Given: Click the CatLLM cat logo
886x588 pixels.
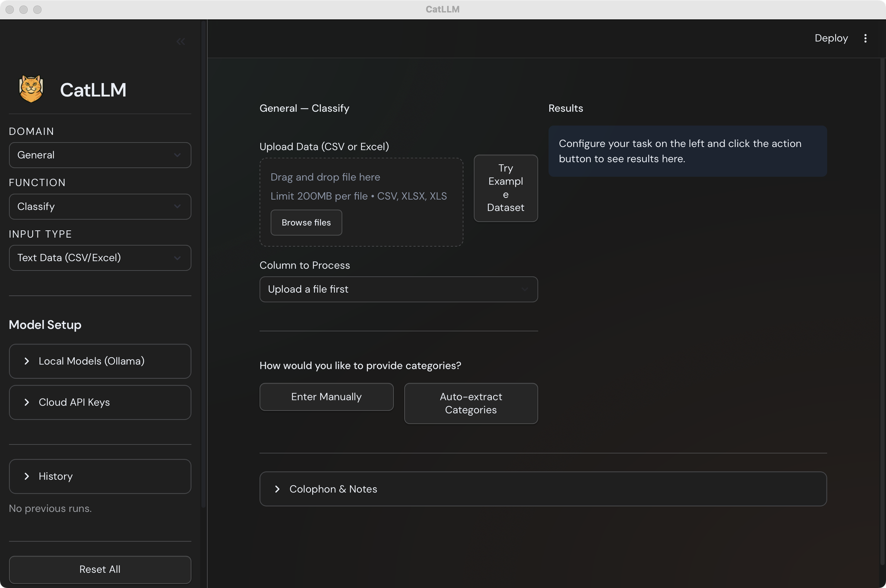Looking at the screenshot, I should (x=31, y=89).
